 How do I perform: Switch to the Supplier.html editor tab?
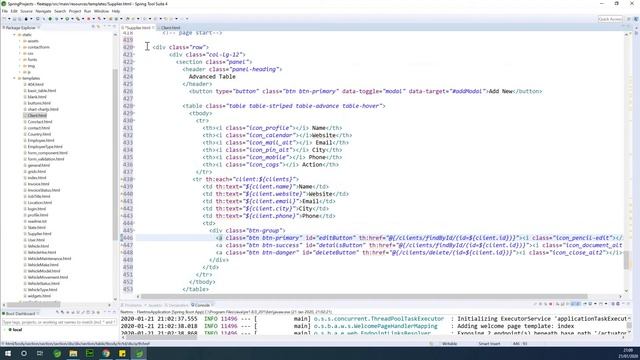click(138, 28)
